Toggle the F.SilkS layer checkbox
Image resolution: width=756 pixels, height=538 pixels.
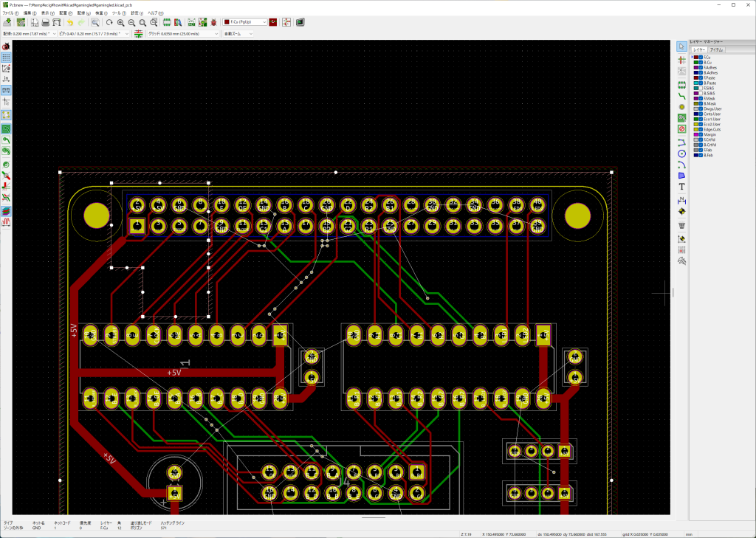[700, 89]
